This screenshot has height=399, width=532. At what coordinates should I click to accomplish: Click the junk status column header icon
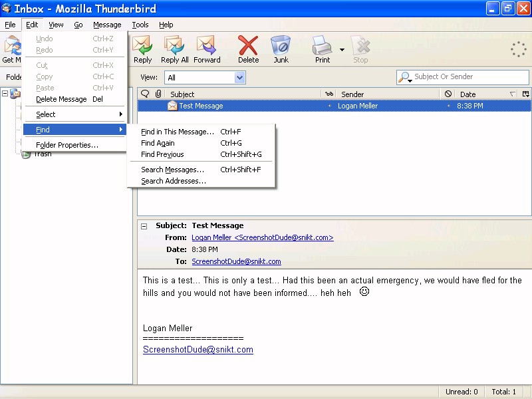[448, 94]
